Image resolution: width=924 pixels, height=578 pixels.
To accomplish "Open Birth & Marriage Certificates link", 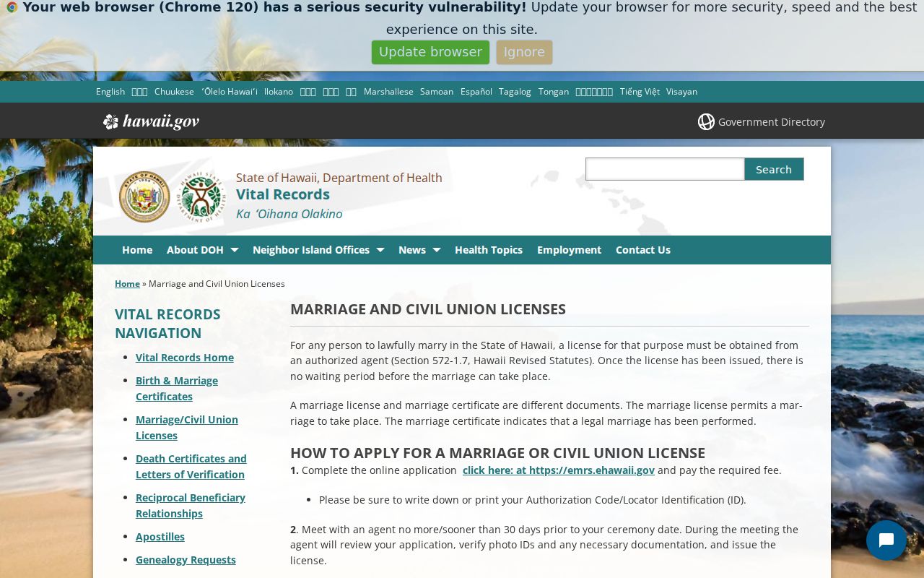I will (x=177, y=389).
